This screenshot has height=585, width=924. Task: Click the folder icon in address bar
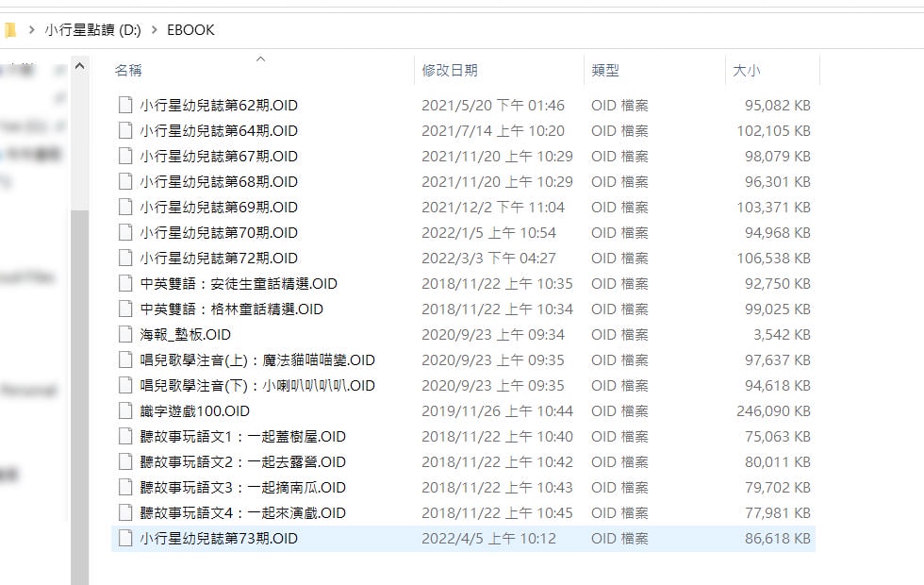(10, 29)
